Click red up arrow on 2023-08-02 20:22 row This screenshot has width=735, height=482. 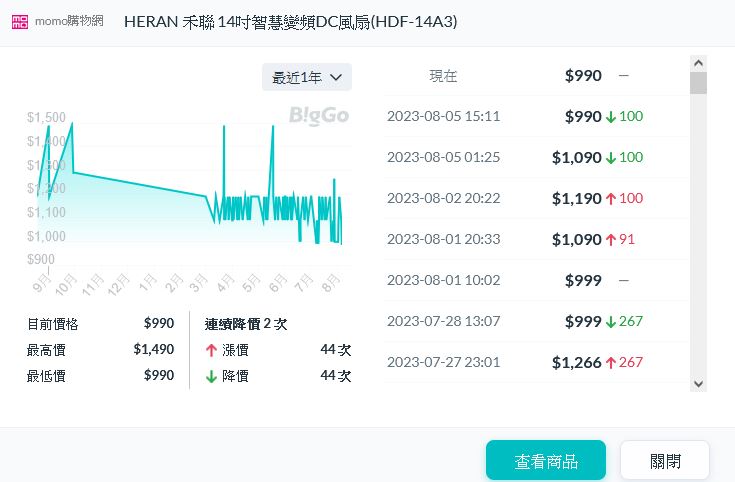click(x=611, y=199)
